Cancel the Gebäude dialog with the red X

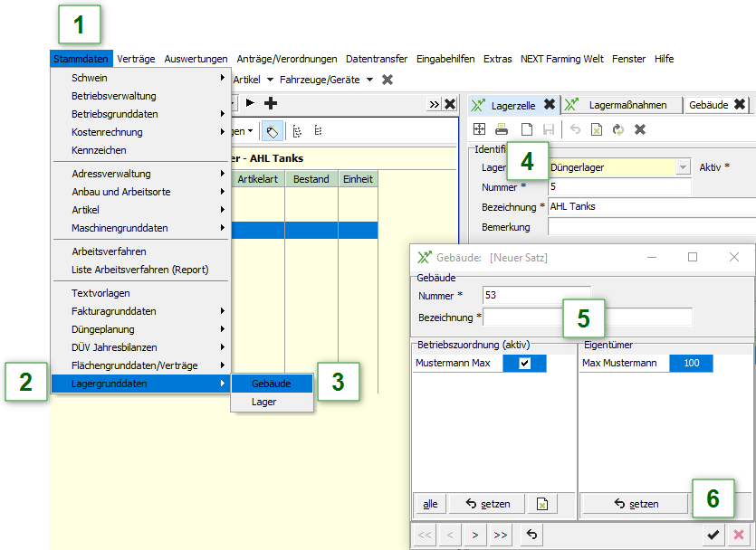(739, 535)
